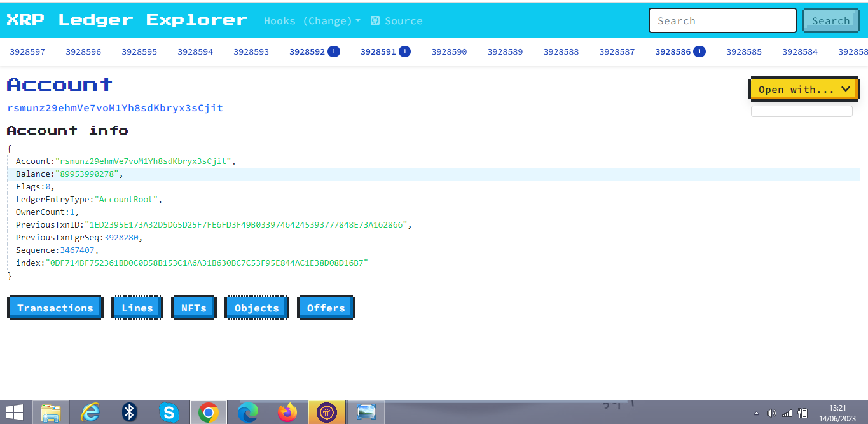Open the Lines tab button
The width and height of the screenshot is (868, 424).
click(137, 308)
